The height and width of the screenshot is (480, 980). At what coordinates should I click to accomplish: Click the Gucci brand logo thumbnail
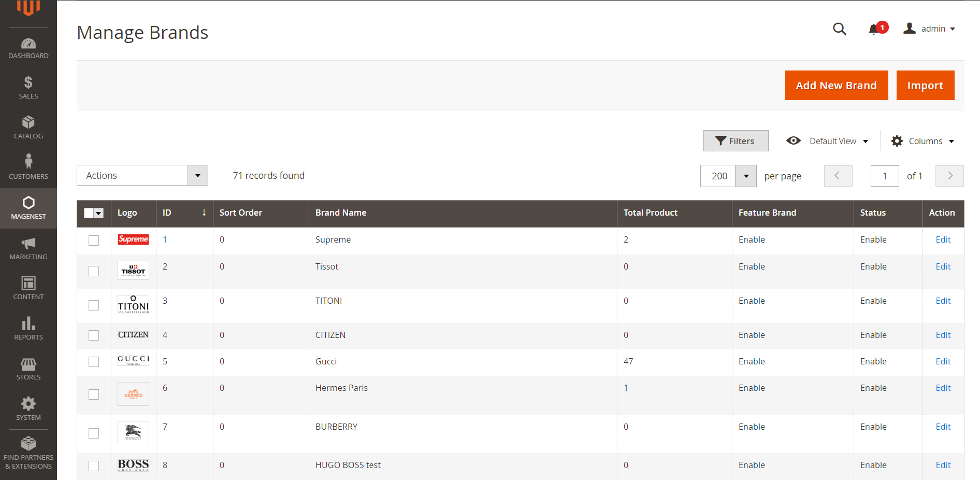coord(133,360)
